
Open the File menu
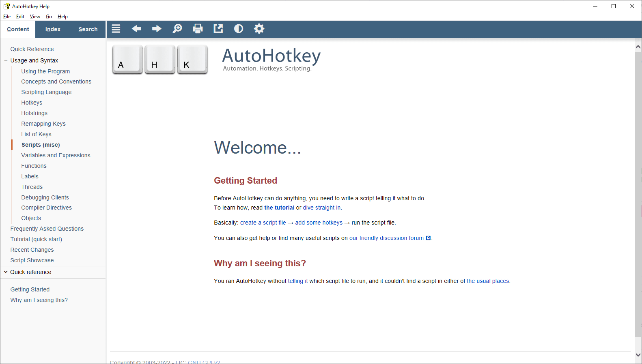pyautogui.click(x=7, y=17)
